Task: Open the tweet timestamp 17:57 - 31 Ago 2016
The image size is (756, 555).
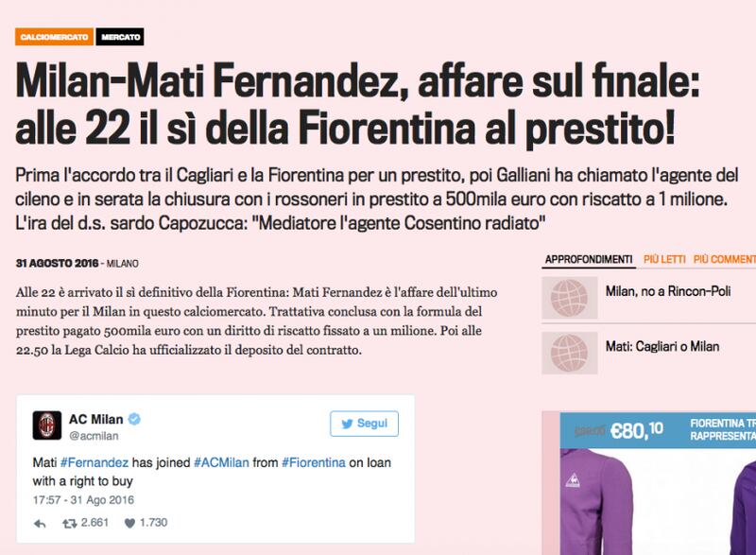Action: pyautogui.click(x=83, y=500)
